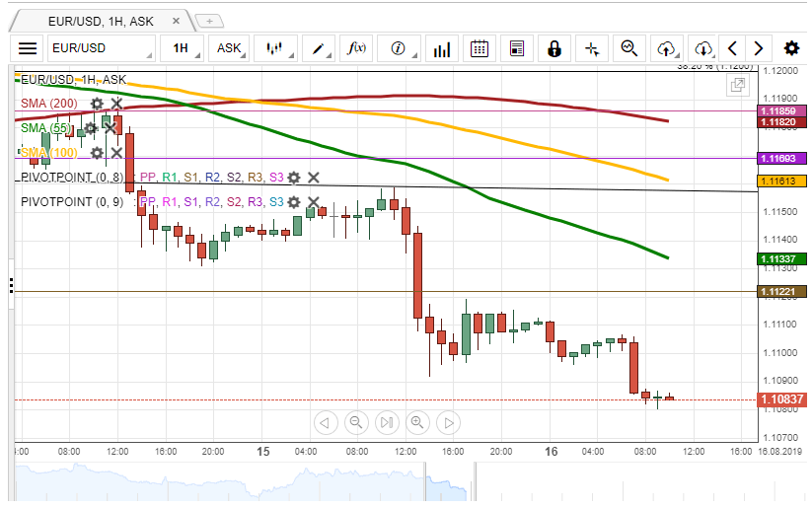This screenshot has width=812, height=507.
Task: Add a new chart tab
Action: point(209,21)
